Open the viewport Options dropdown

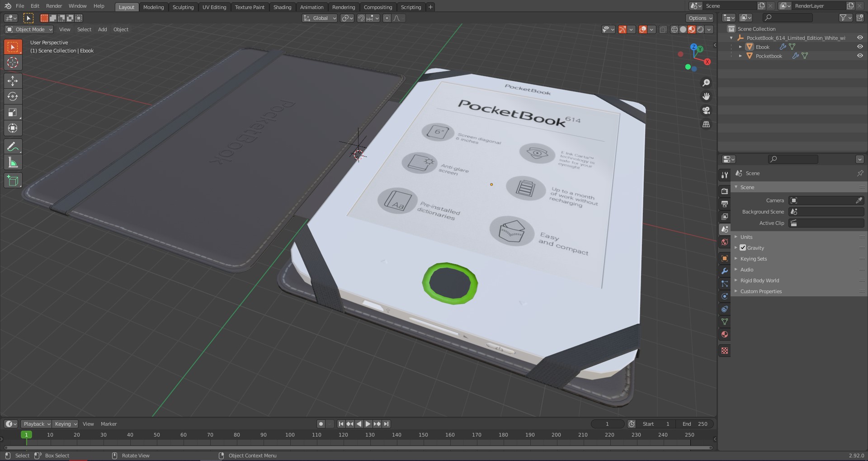[x=699, y=18]
